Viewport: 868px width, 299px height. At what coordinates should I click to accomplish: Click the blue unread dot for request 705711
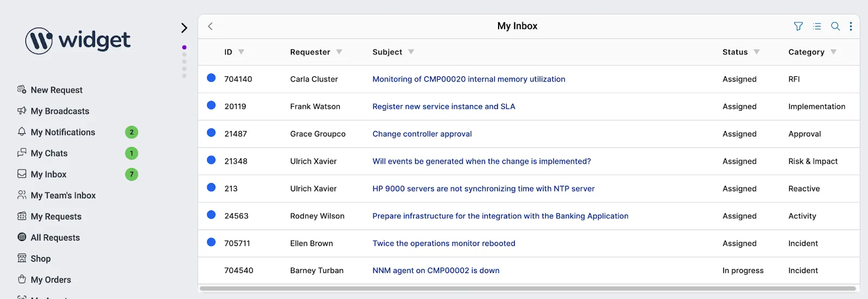pos(212,242)
